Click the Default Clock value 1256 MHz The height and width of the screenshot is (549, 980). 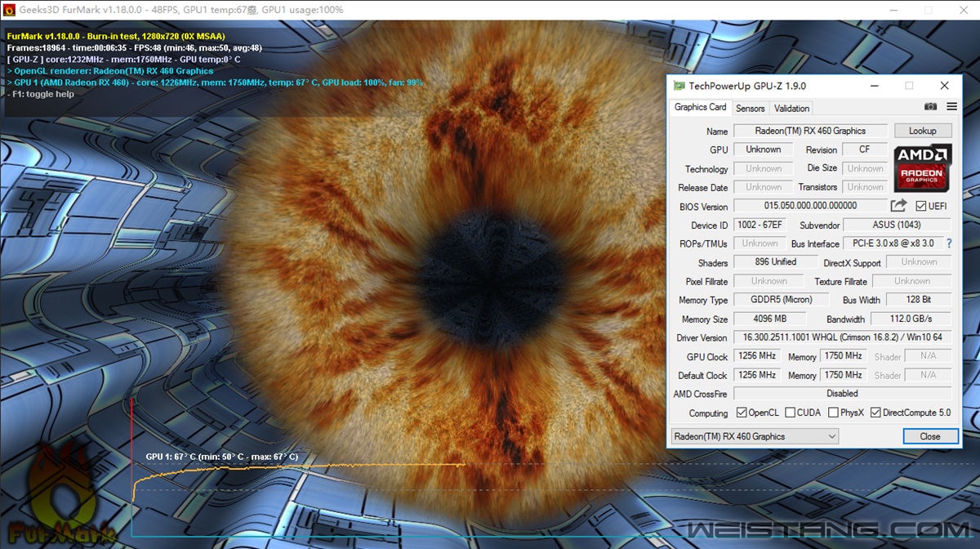pos(756,375)
